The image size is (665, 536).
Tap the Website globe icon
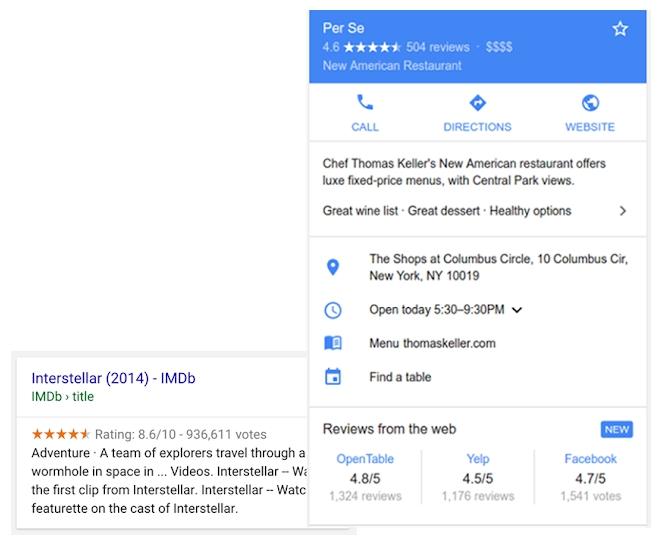[590, 103]
